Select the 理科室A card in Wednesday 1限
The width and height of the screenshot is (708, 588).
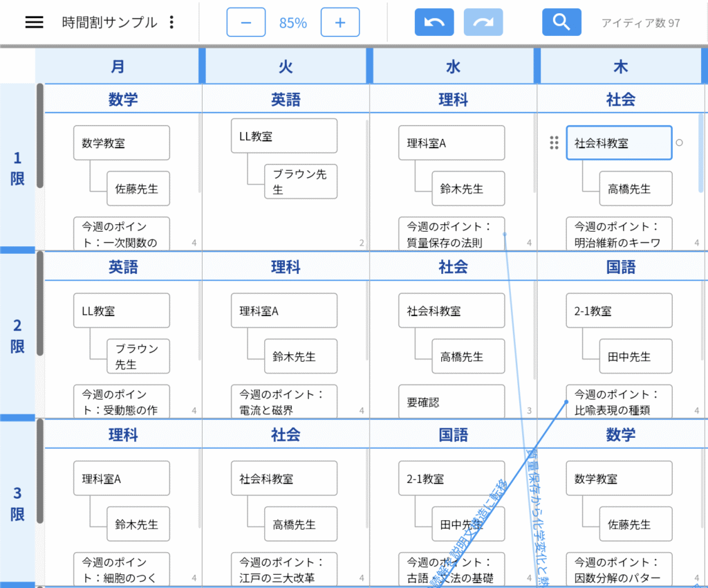click(x=451, y=143)
